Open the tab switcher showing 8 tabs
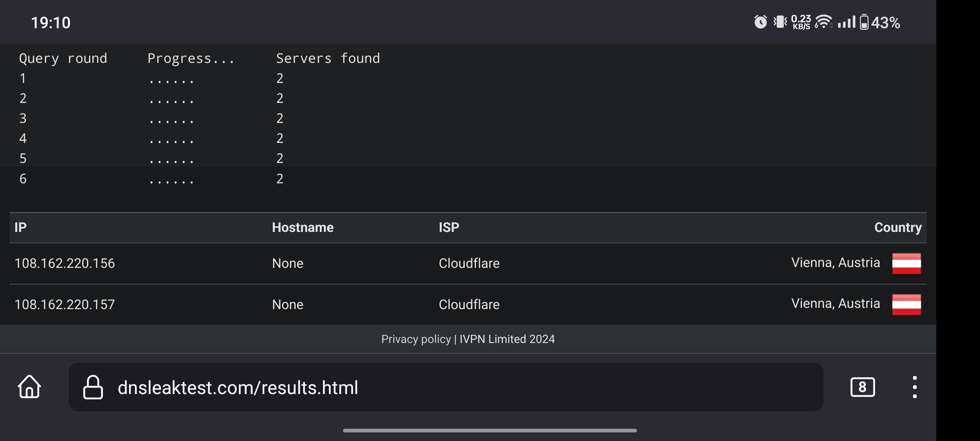The height and width of the screenshot is (441, 980). (x=862, y=387)
